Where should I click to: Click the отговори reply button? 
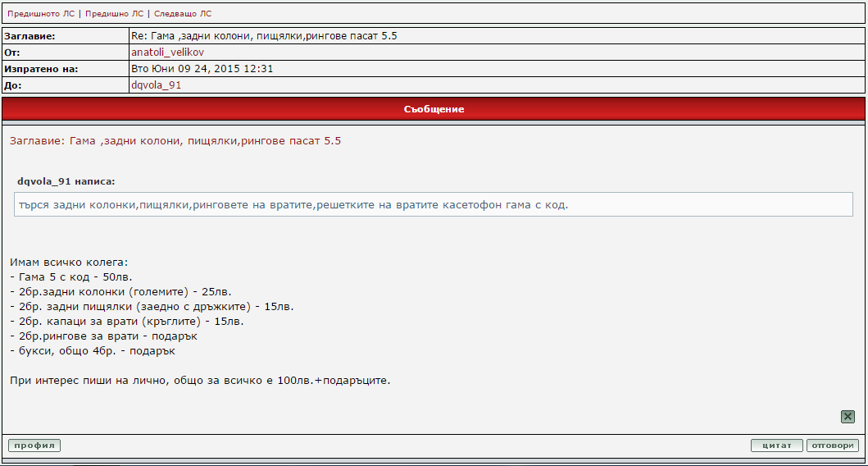(x=832, y=445)
